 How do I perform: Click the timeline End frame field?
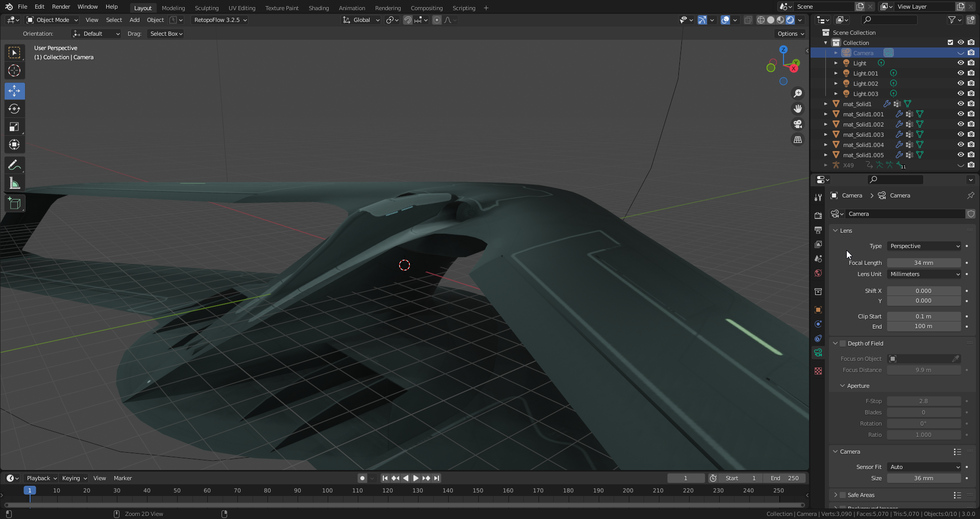pos(785,478)
